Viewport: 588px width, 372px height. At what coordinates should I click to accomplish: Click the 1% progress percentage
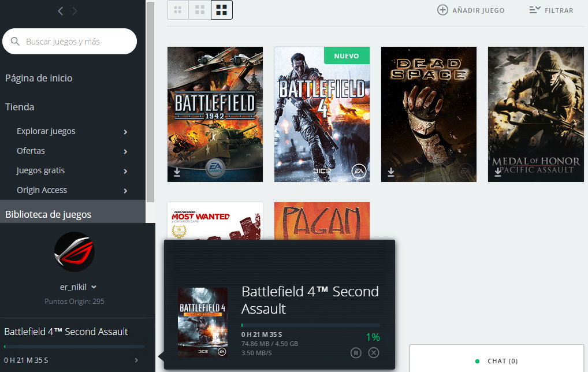[373, 337]
